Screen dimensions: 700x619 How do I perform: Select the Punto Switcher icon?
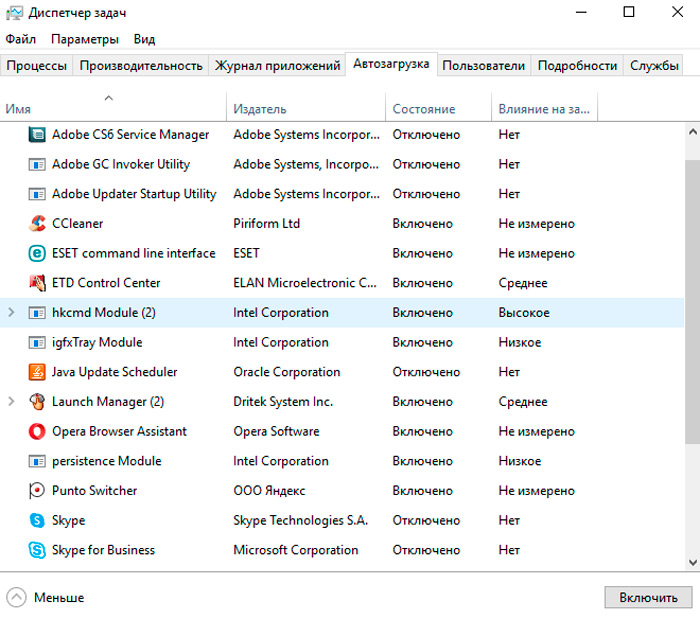point(37,491)
